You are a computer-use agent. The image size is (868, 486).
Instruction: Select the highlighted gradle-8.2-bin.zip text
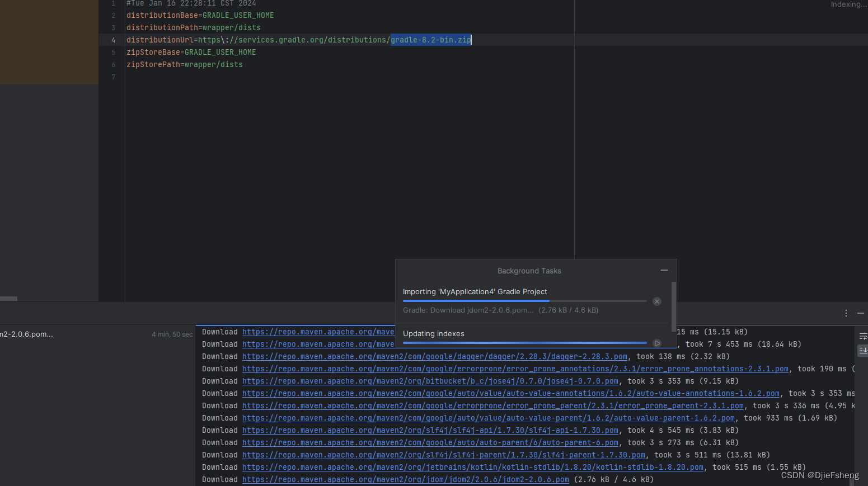pos(430,40)
